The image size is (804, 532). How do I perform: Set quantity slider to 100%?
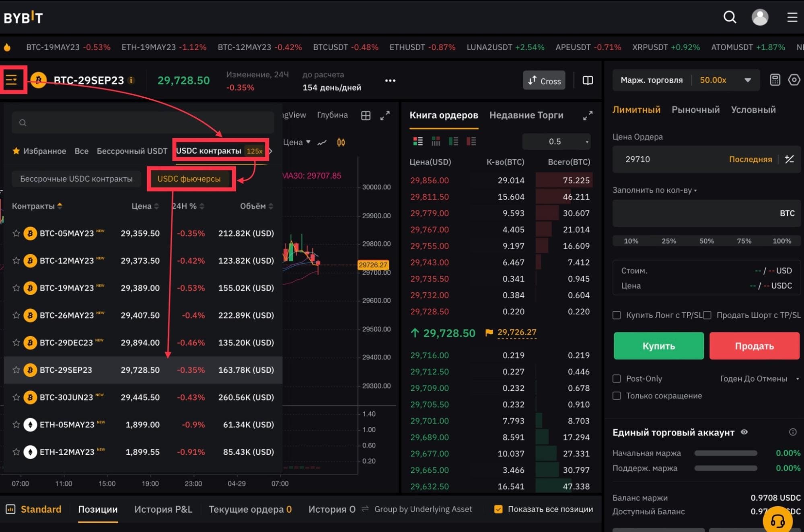tap(781, 241)
